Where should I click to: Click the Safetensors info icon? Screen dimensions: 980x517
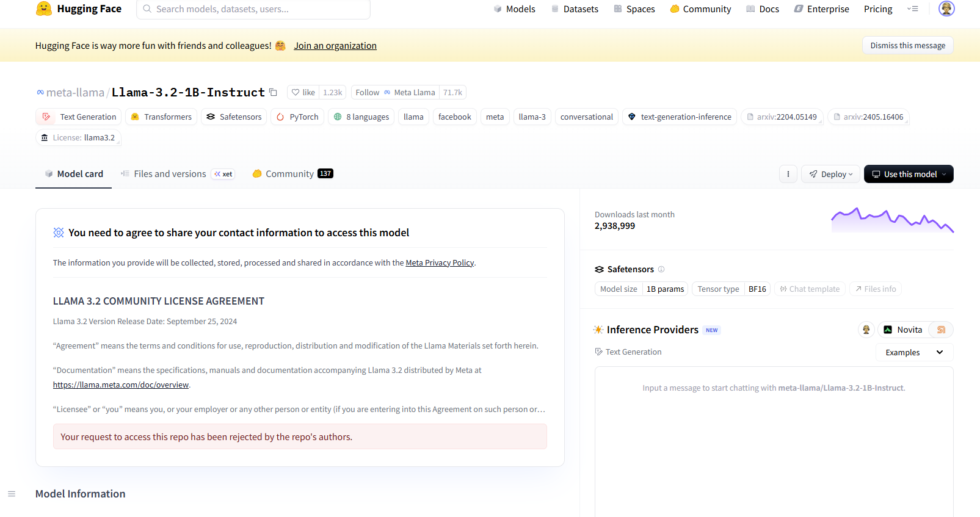pyautogui.click(x=661, y=269)
